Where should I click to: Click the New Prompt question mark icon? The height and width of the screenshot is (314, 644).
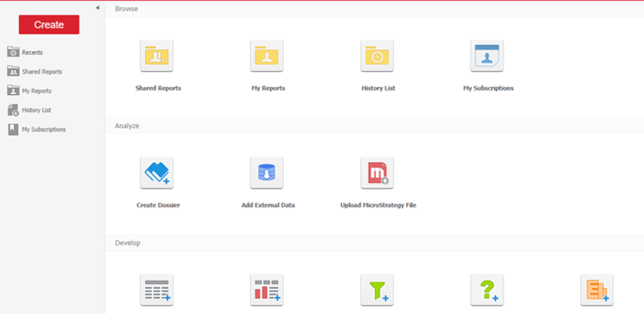pyautogui.click(x=487, y=289)
